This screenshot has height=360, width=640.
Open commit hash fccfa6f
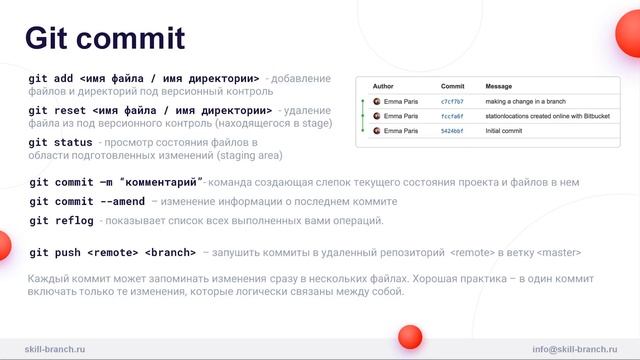tap(452, 116)
